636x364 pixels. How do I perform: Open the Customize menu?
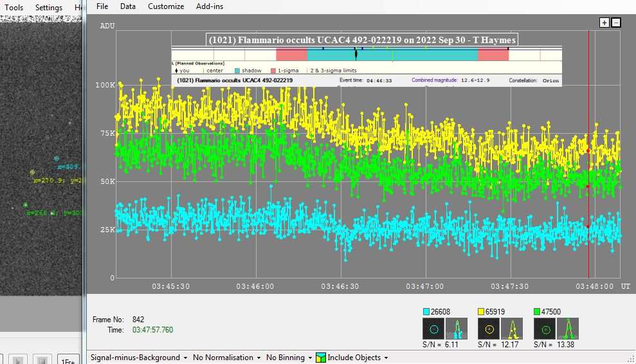pos(166,6)
